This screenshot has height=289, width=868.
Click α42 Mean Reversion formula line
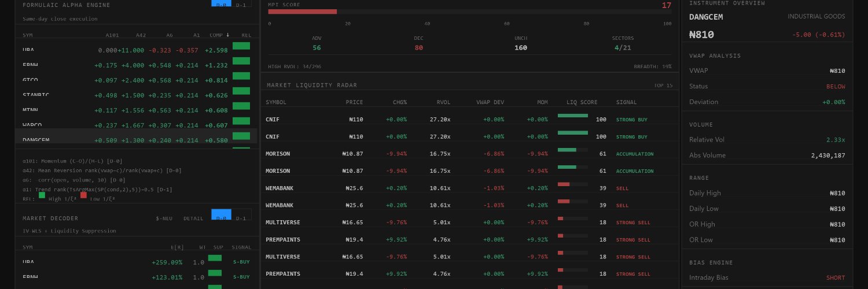point(102,171)
